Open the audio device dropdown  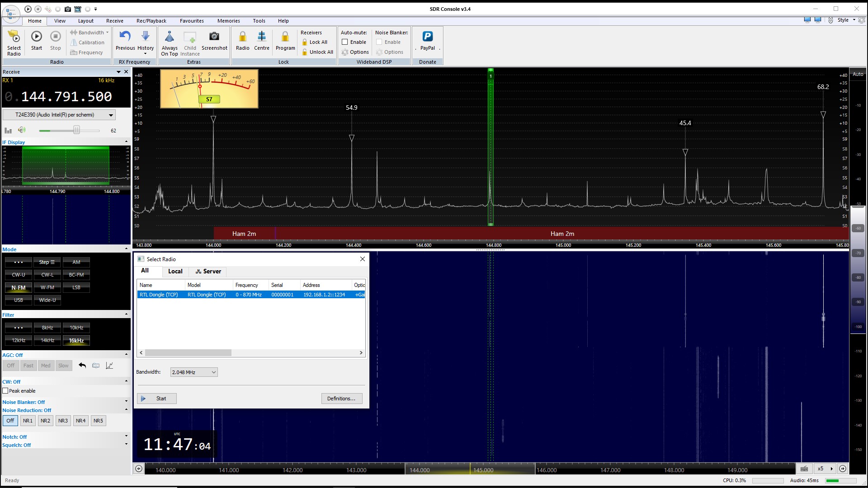coord(111,115)
